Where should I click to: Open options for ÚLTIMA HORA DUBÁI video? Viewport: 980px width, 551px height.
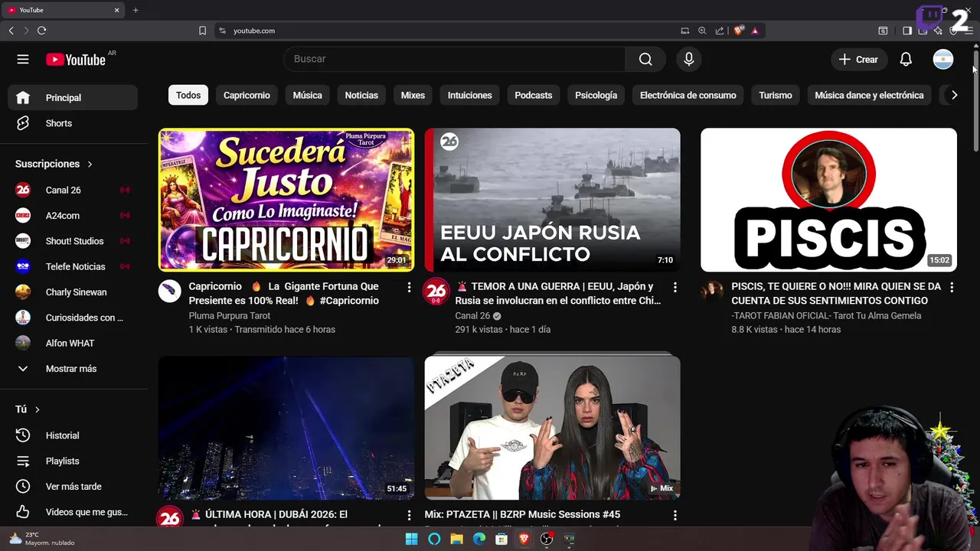[x=409, y=515]
